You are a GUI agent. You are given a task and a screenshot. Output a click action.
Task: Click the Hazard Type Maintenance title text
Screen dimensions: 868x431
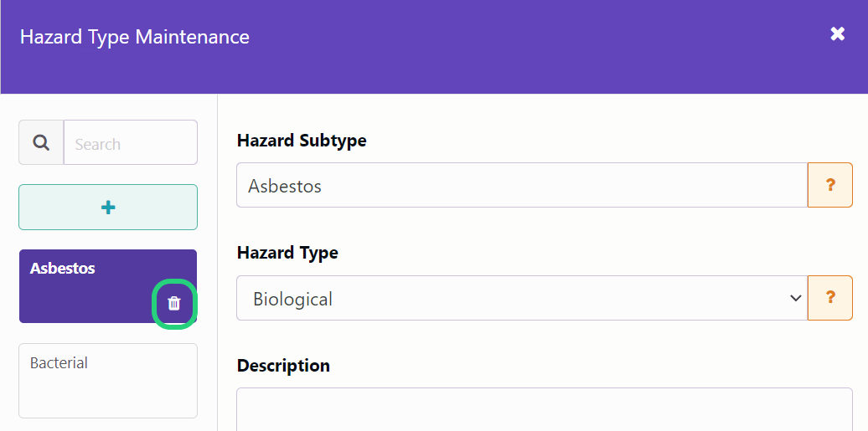tap(135, 37)
